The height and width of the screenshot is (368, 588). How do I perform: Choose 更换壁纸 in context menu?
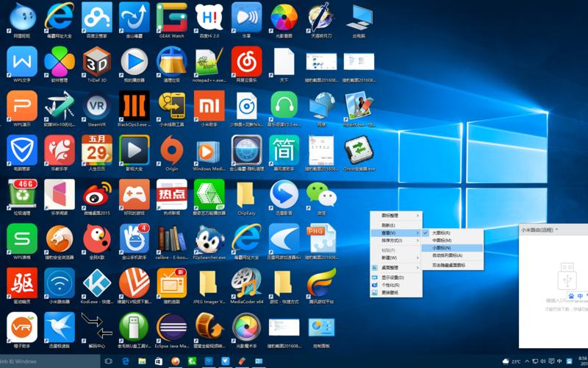point(396,292)
